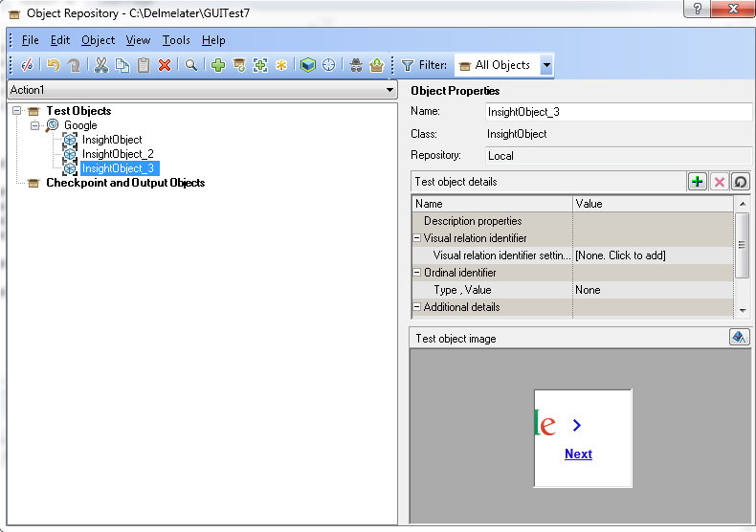Click the test object image thumbnail
The image size is (756, 532).
(583, 438)
